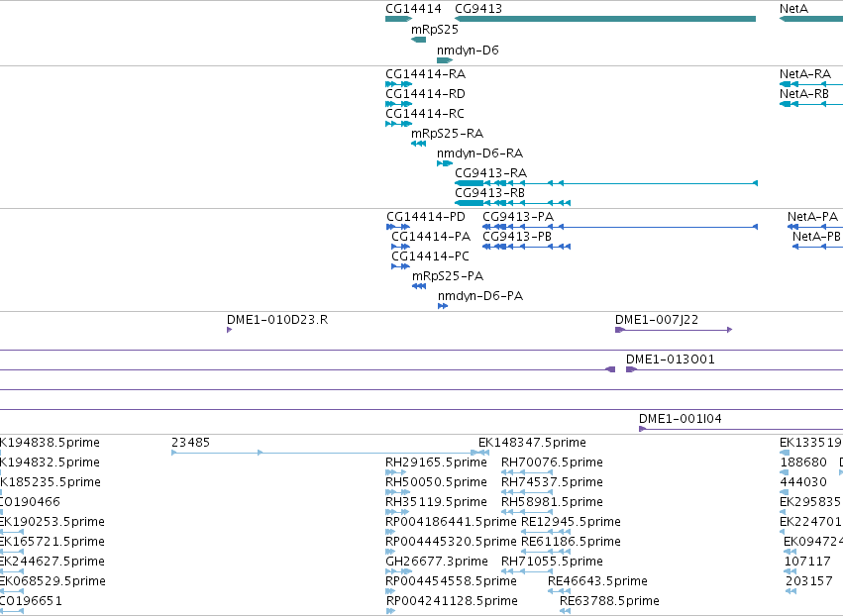Select EST RE63788.5prime
Viewport: 843px width, 616px height.
coord(609,601)
